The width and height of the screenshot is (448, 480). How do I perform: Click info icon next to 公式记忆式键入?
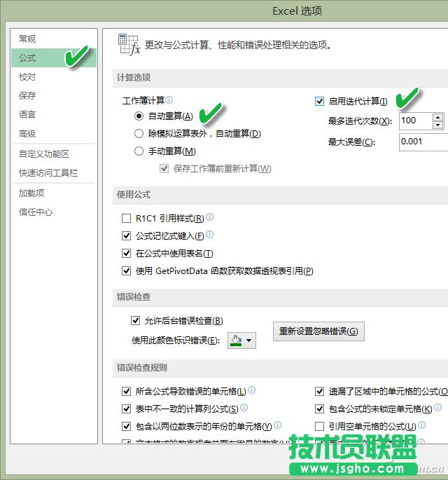coord(210,235)
